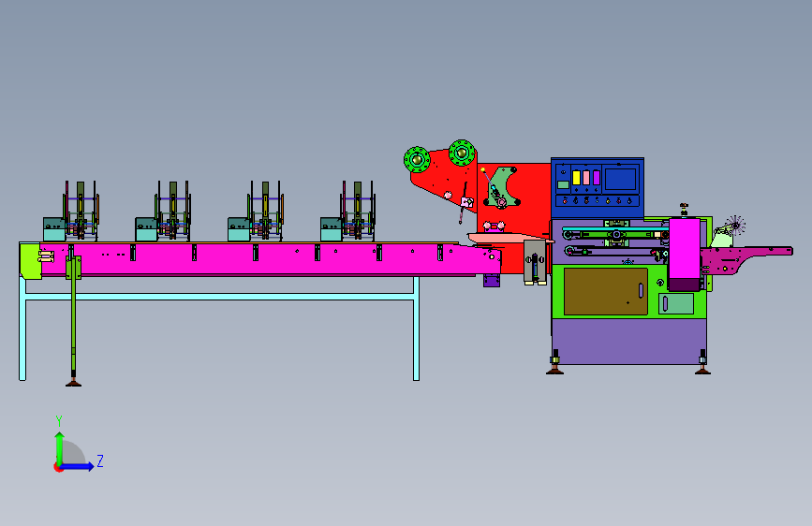Select the red origin ball of axis triad
Image resolution: width=812 pixels, height=526 pixels.
coord(57,467)
